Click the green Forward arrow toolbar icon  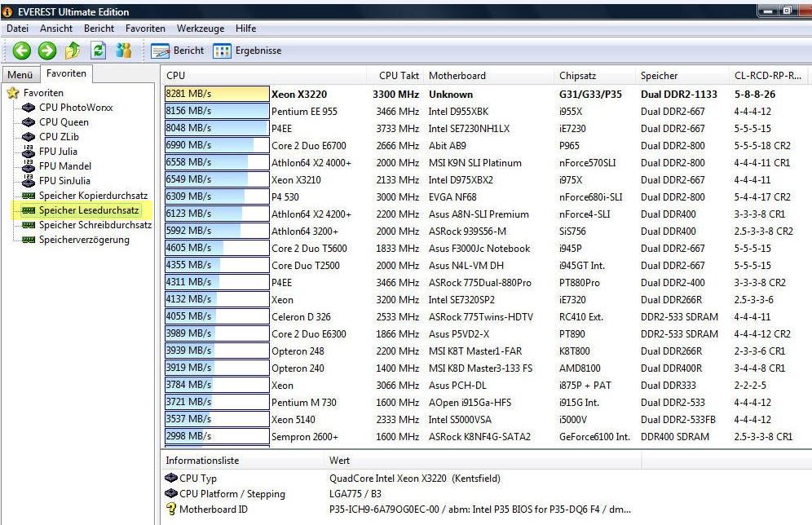click(x=47, y=51)
